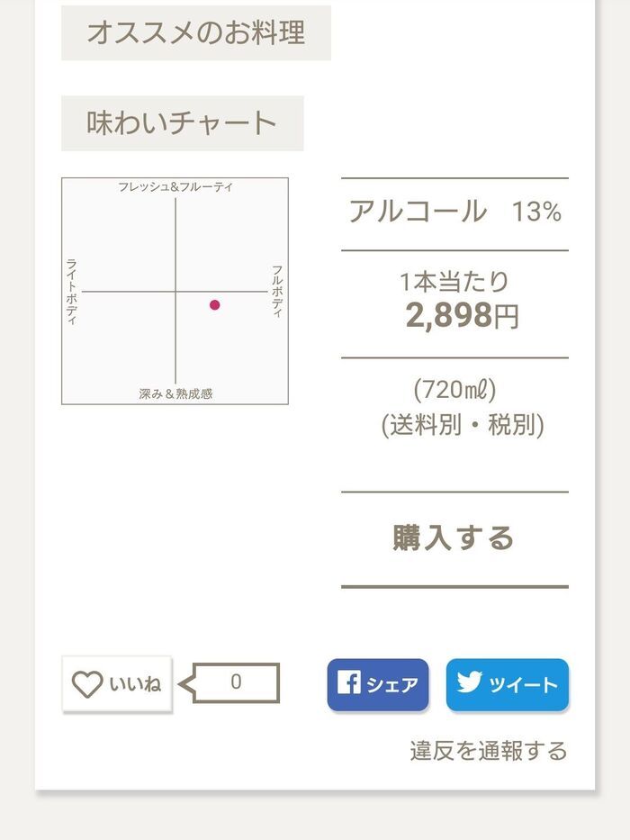The height and width of the screenshot is (840, 630).
Task: Click the red dot on the taste chart
Action: click(x=214, y=305)
